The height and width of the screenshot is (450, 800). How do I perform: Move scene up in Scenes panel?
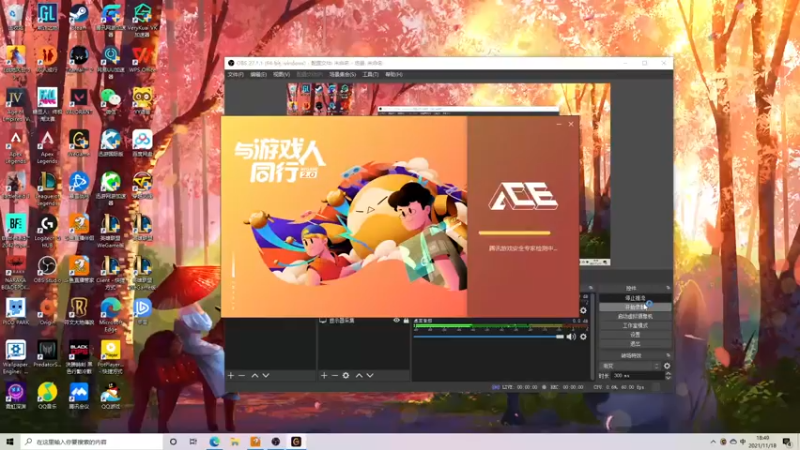255,376
